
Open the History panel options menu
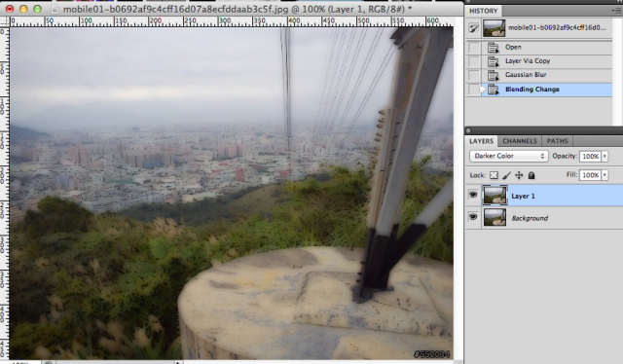[x=616, y=11]
